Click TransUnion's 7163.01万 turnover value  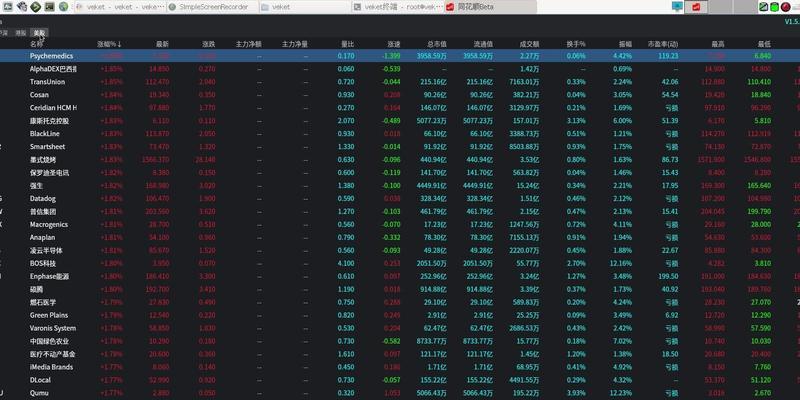tap(524, 82)
